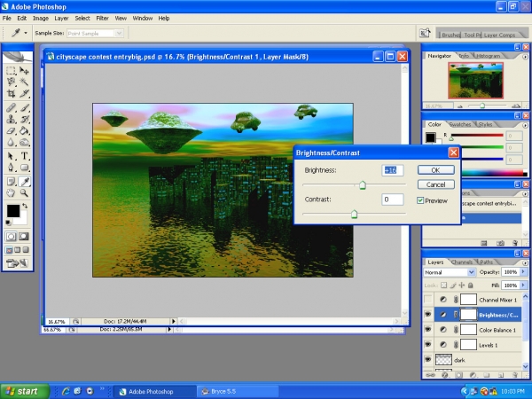Toggle lock transparent pixels
This screenshot has height=399, width=532.
click(x=444, y=286)
